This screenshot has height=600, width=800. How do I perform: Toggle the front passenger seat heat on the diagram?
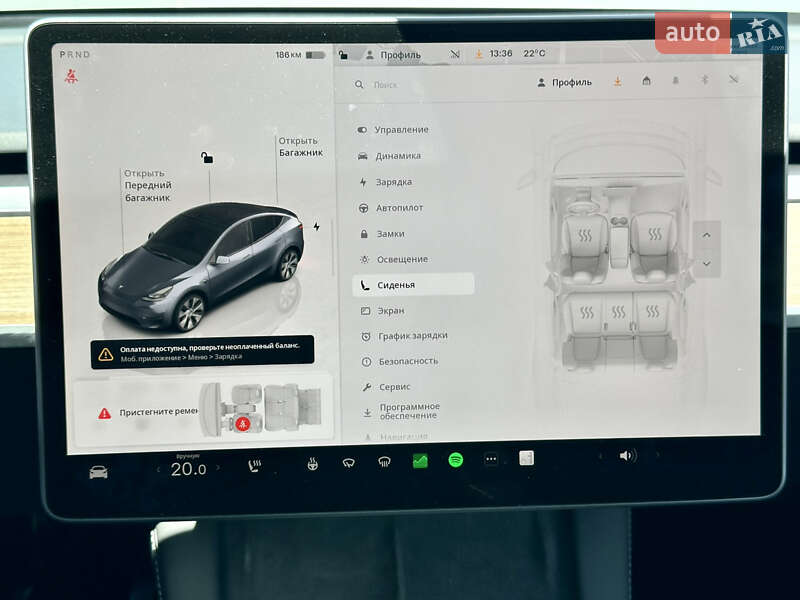click(655, 234)
